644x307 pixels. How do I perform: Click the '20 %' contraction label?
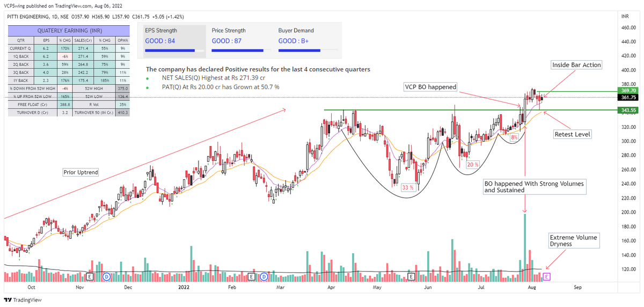pyautogui.click(x=473, y=164)
